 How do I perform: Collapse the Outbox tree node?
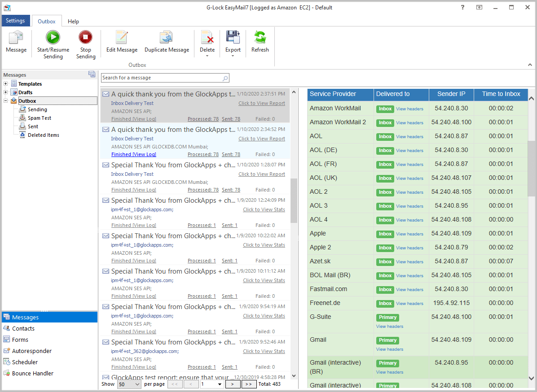(5, 100)
